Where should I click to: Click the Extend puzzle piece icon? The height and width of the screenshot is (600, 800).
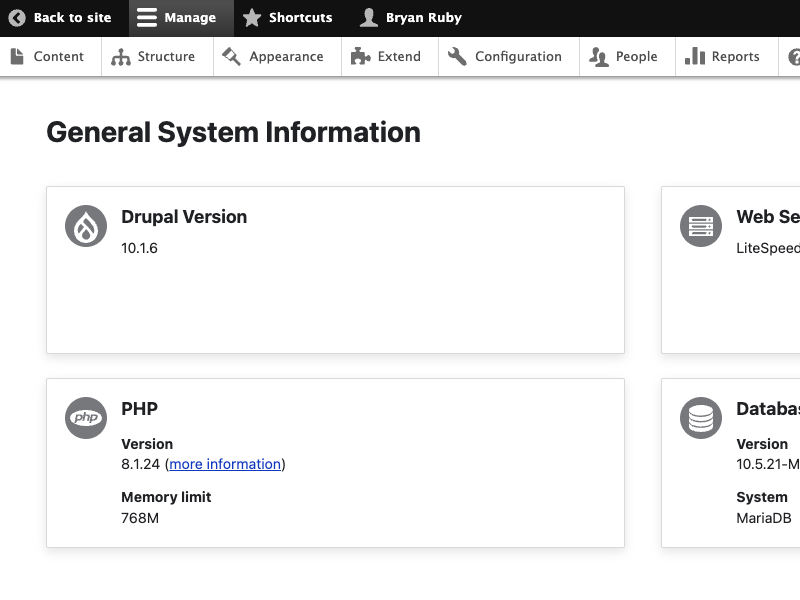360,57
